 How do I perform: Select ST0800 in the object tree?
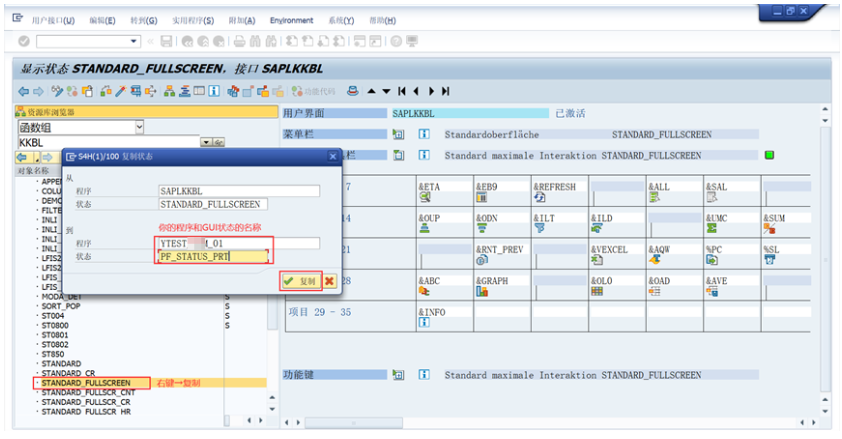(55, 325)
